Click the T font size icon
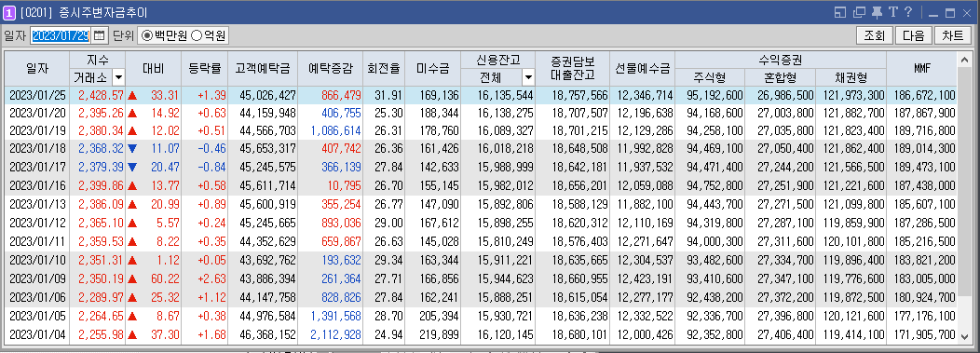The height and width of the screenshot is (353, 980). (893, 12)
